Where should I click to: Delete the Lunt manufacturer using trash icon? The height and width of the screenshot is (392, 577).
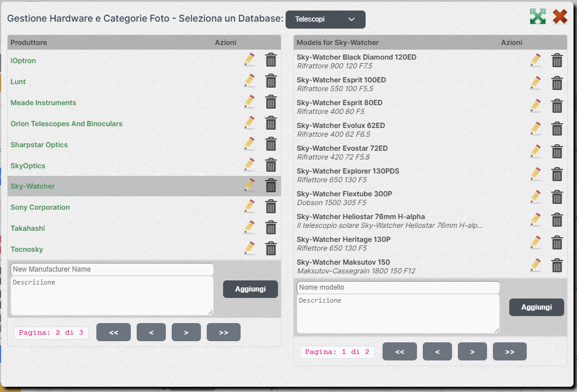click(x=271, y=81)
